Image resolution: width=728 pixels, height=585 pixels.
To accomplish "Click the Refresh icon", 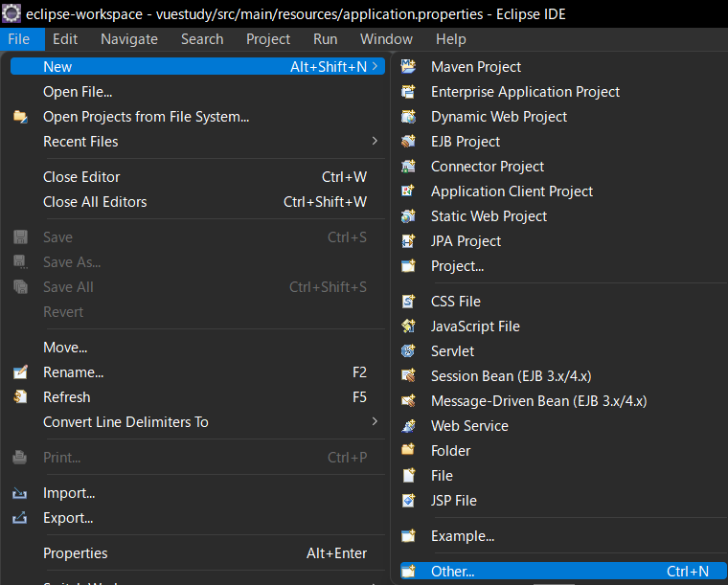I will click(20, 397).
